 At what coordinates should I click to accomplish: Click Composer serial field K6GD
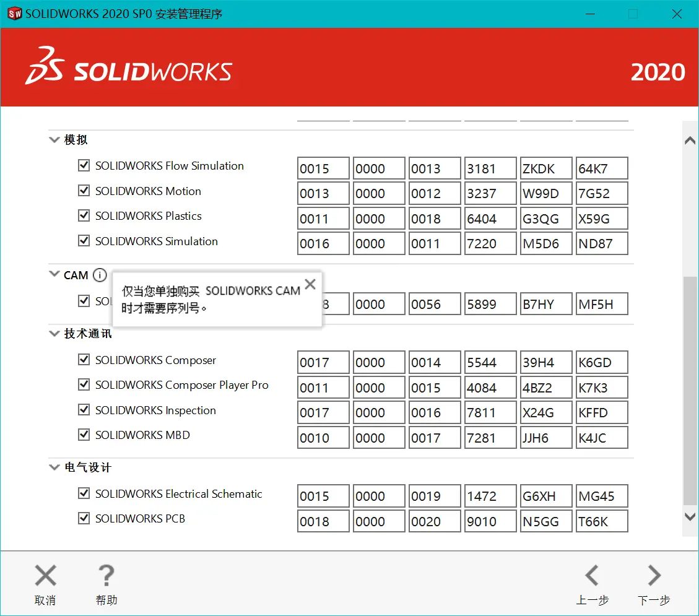coord(602,362)
